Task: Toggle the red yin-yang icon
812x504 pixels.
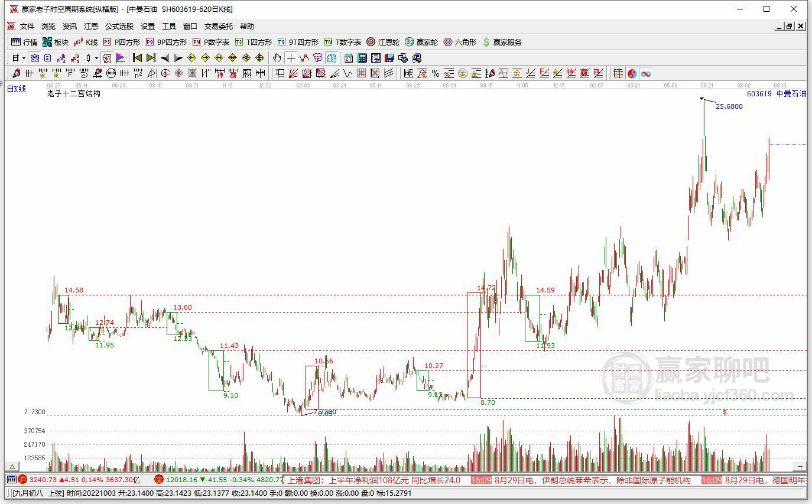Action: pos(632,73)
